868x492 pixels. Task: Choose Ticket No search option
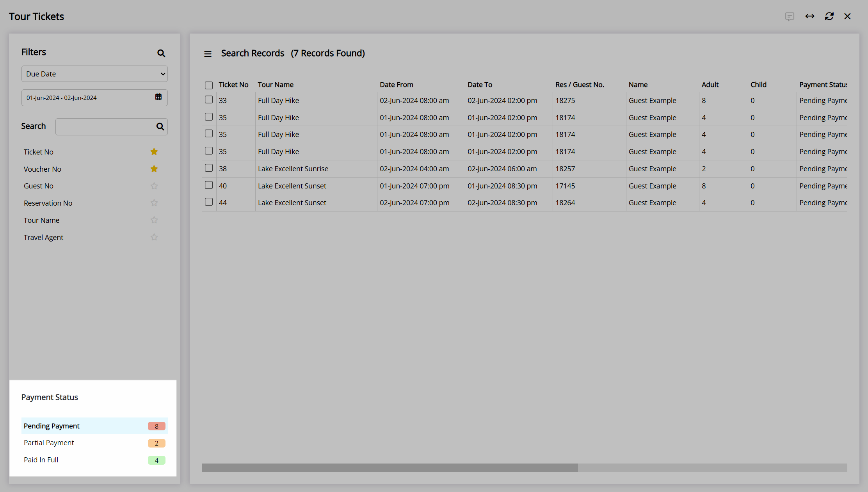[x=39, y=152]
